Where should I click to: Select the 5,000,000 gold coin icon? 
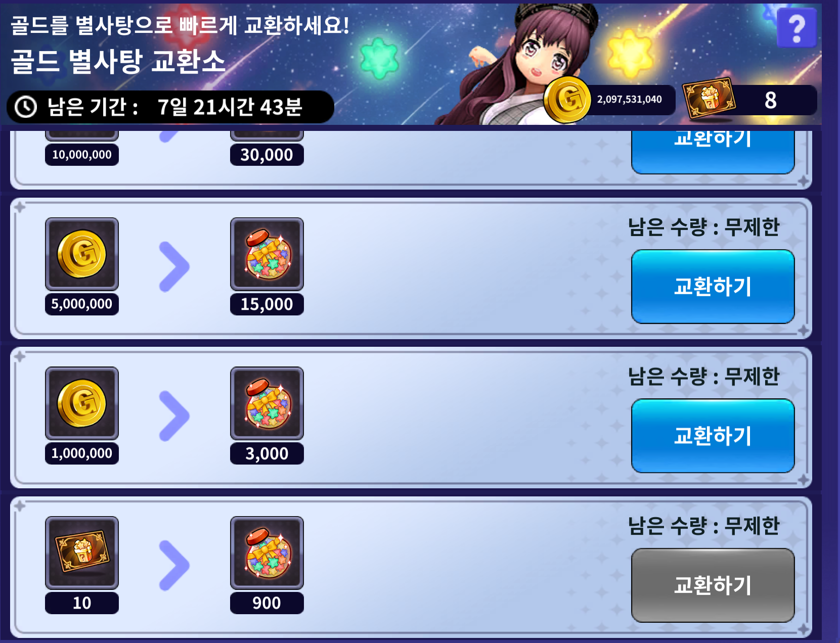pyautogui.click(x=82, y=254)
